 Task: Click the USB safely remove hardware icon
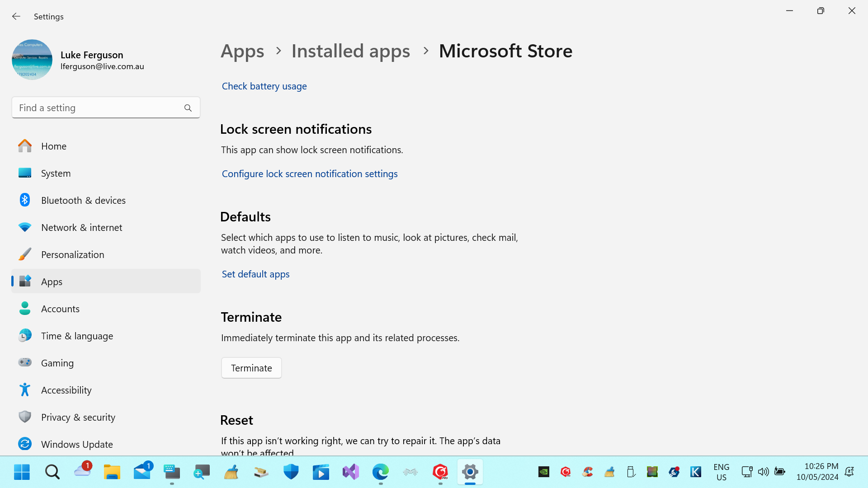pos(631,472)
